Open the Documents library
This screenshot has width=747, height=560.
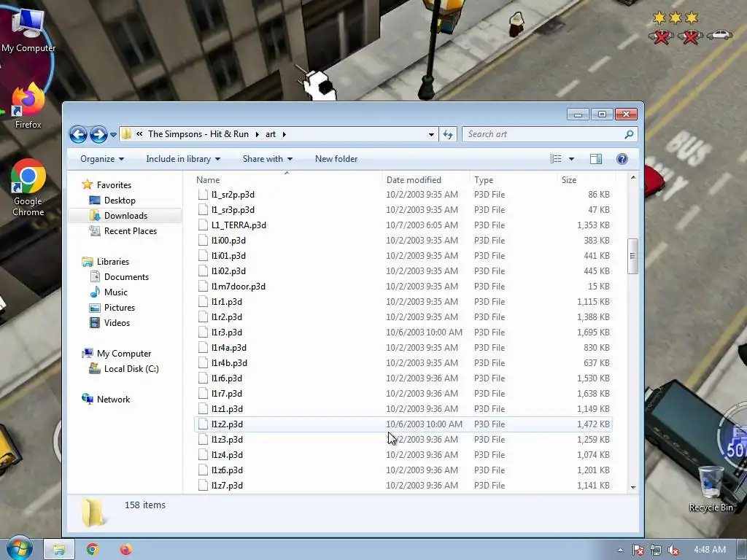point(126,276)
